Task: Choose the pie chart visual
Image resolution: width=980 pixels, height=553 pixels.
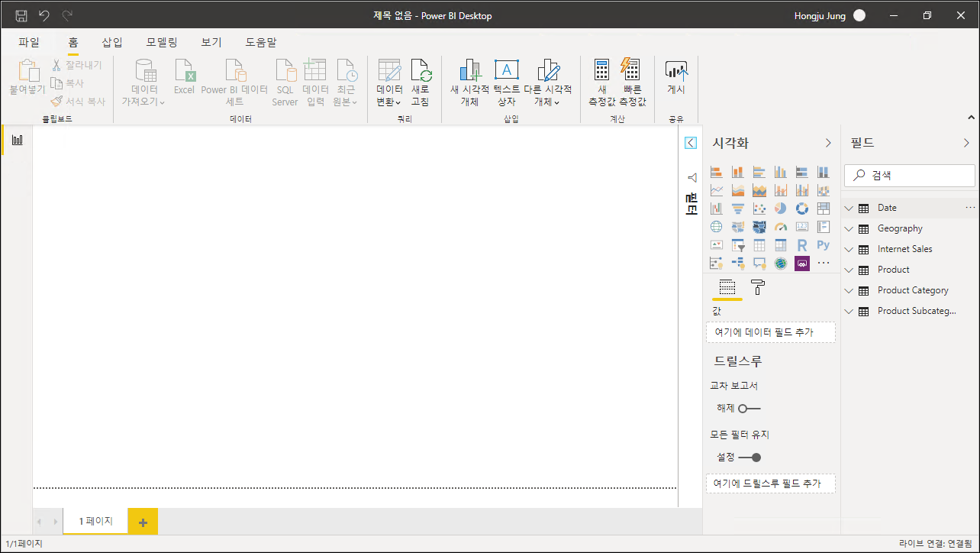Action: pos(780,209)
